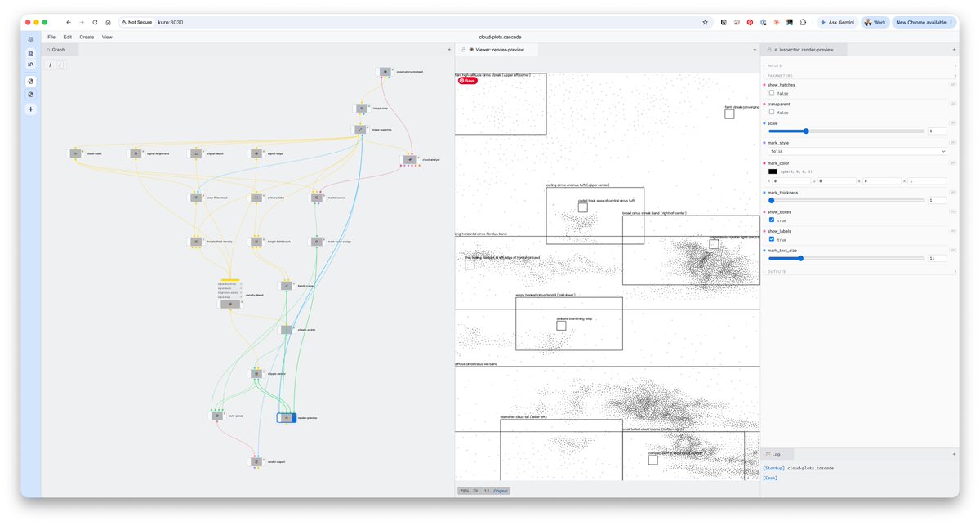Toggle the show_hatches checkbox
The image size is (980, 525).
(x=772, y=93)
